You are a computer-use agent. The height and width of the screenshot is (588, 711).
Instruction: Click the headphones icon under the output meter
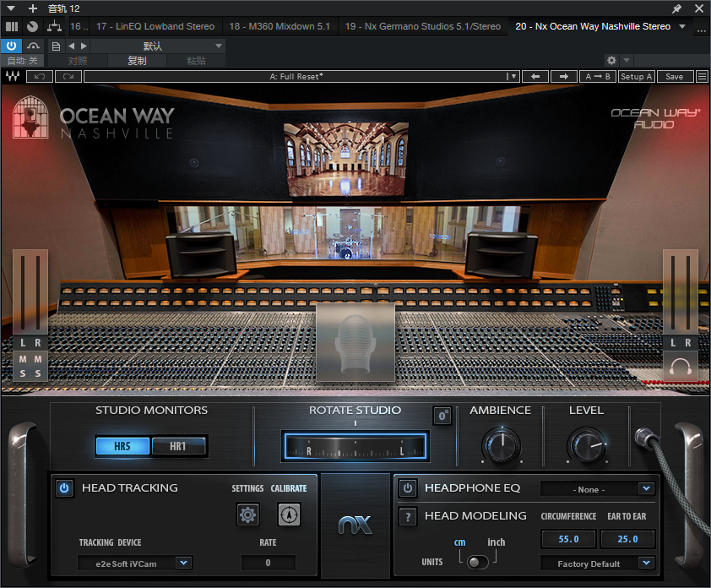click(681, 367)
